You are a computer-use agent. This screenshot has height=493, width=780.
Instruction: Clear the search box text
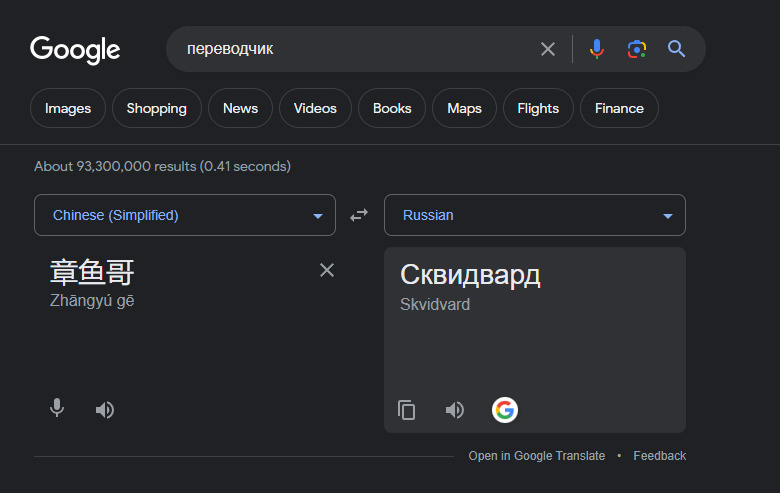coord(548,49)
